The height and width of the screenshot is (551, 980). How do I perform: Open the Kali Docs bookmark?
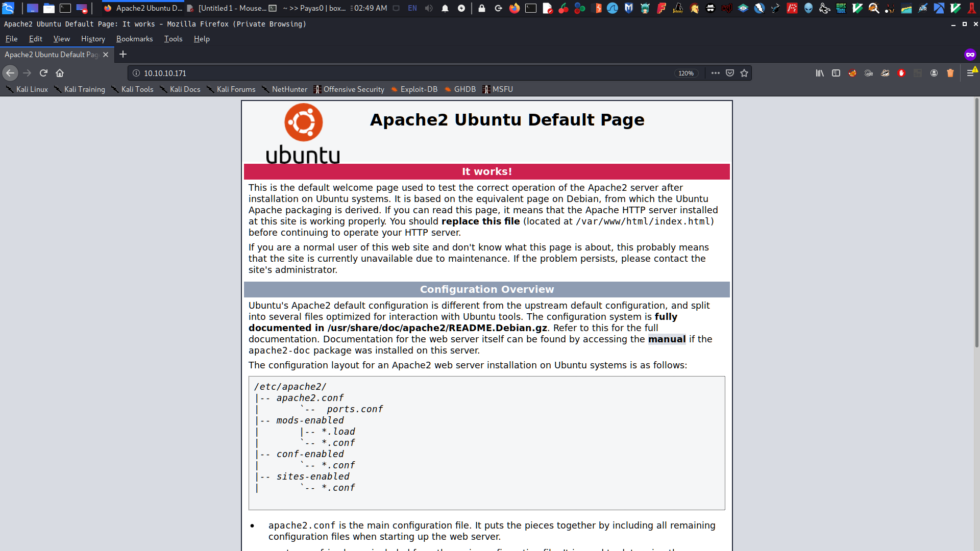(x=180, y=89)
